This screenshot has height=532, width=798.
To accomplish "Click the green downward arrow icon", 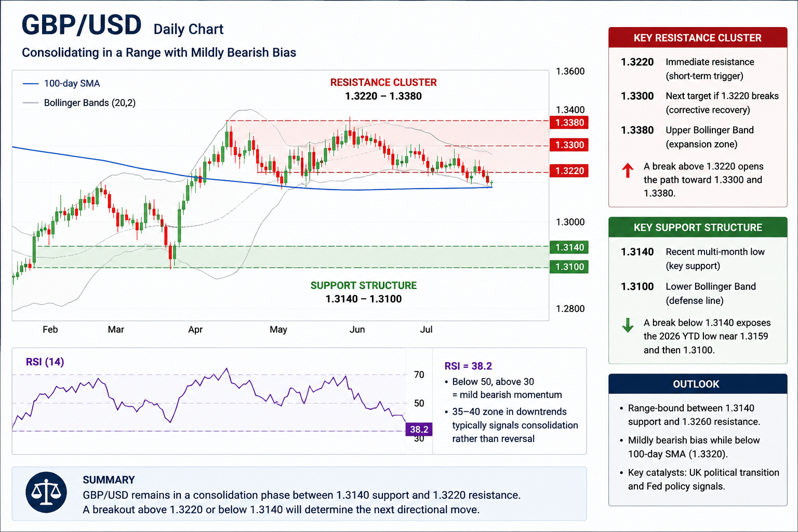I will coord(628,325).
